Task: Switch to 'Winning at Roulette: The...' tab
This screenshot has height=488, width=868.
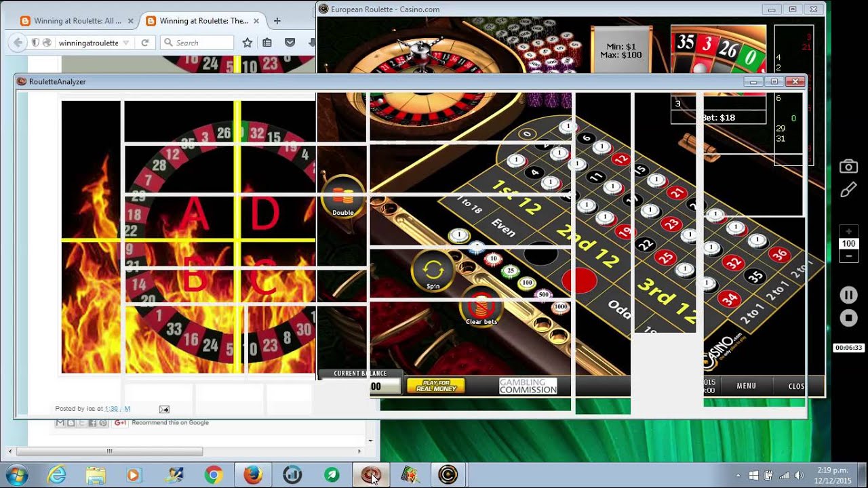Action: pos(203,21)
